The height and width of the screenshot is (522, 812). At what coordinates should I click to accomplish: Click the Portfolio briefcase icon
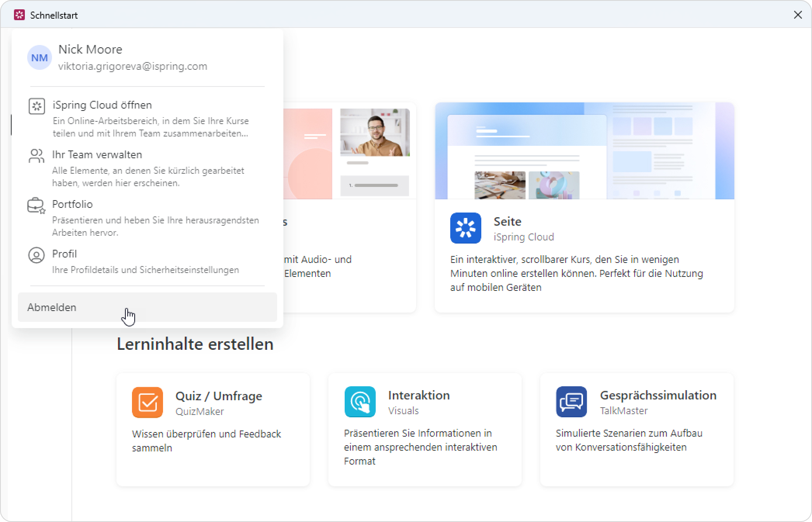36,206
